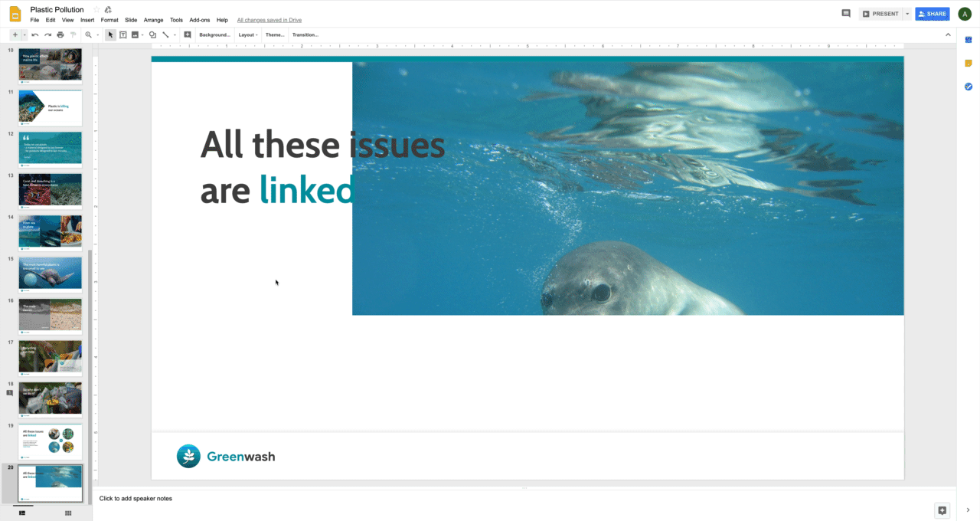Click the insert Image icon

tap(135, 34)
